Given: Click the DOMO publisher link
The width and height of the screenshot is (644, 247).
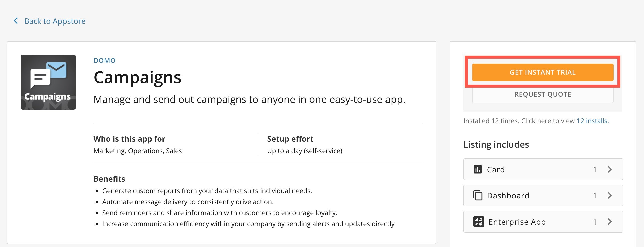Looking at the screenshot, I should point(104,61).
